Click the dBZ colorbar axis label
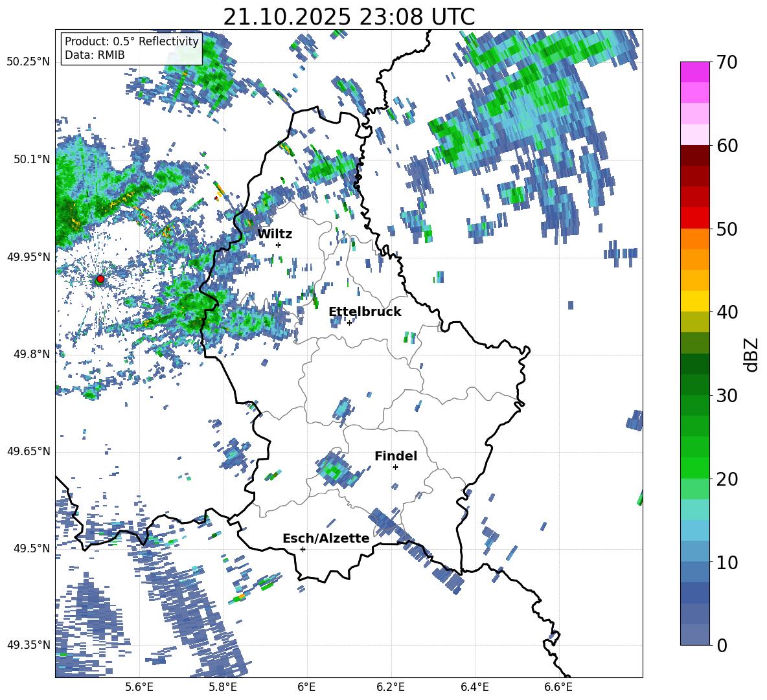 pos(751,354)
